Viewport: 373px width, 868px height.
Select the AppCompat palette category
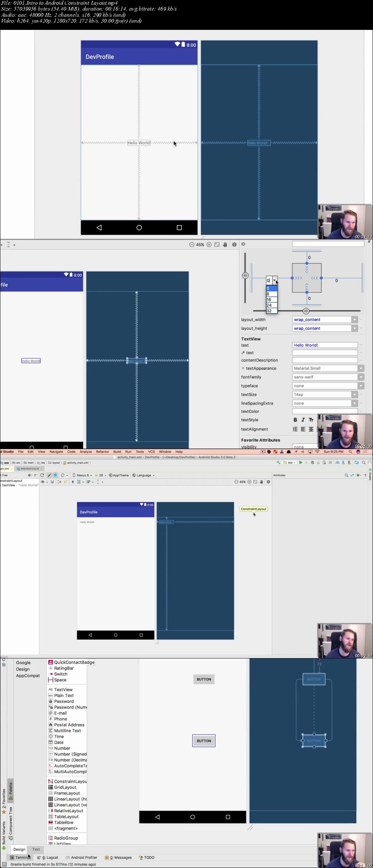pyautogui.click(x=28, y=676)
